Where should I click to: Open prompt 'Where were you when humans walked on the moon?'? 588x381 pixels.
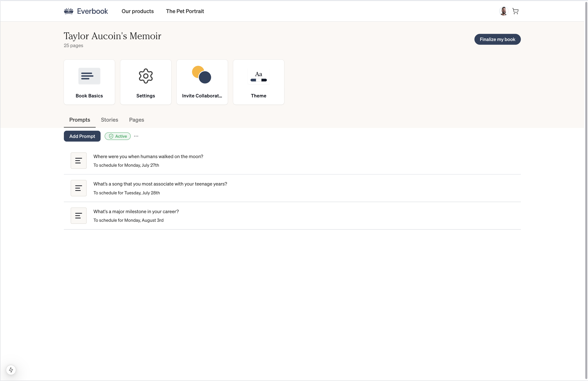coord(148,156)
